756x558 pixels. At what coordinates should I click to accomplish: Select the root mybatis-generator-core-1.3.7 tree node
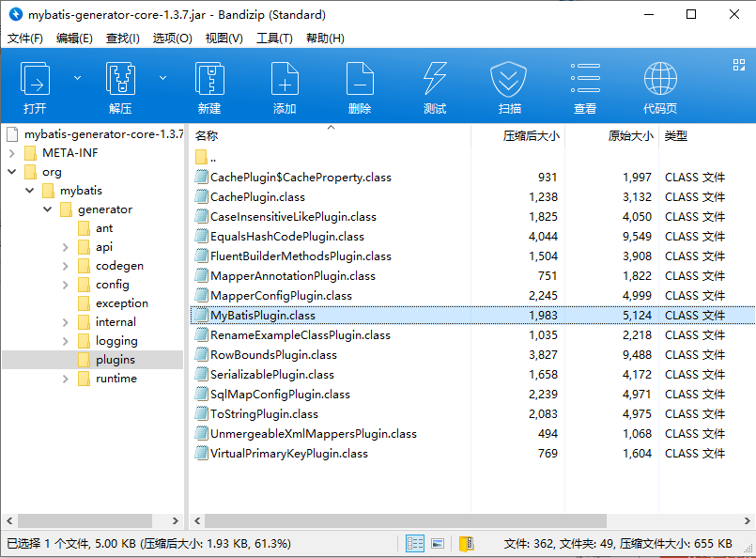[x=96, y=134]
